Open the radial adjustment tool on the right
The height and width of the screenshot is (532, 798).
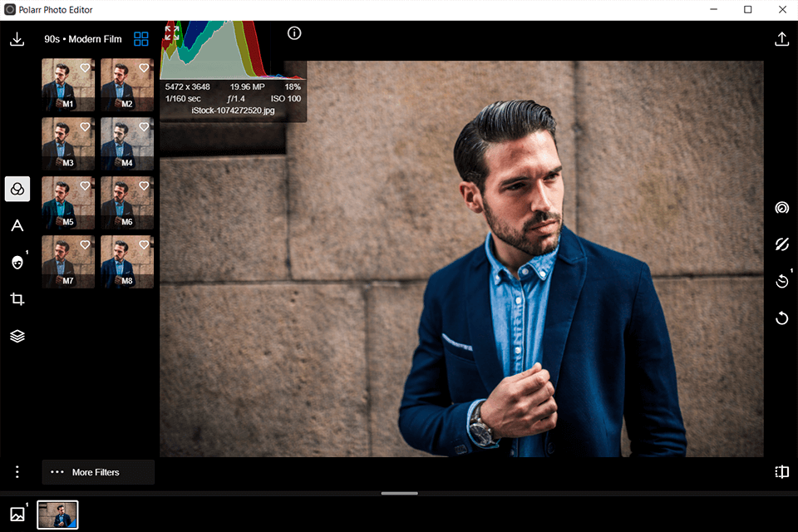click(781, 207)
